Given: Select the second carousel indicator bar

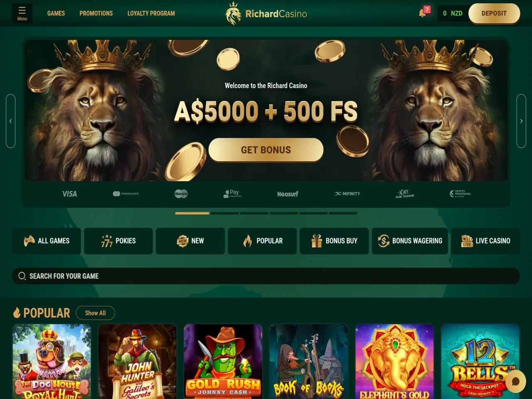Looking at the screenshot, I should (225, 213).
